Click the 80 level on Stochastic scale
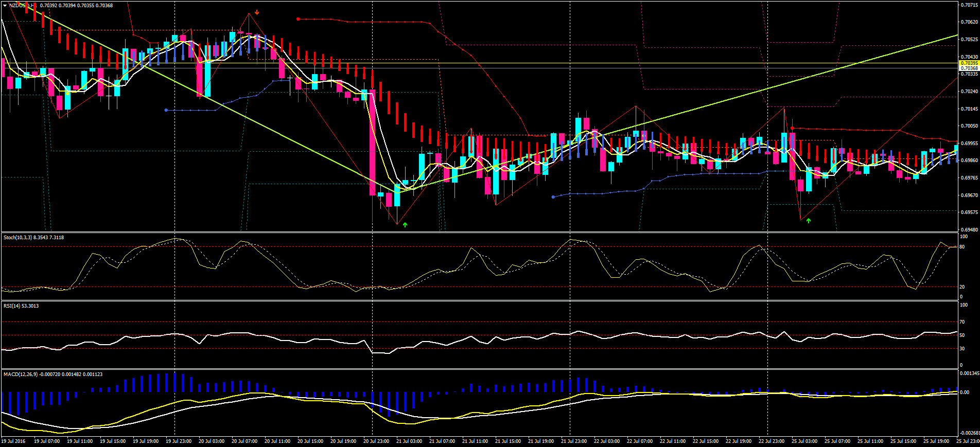Image resolution: width=980 pixels, height=447 pixels. (x=962, y=247)
